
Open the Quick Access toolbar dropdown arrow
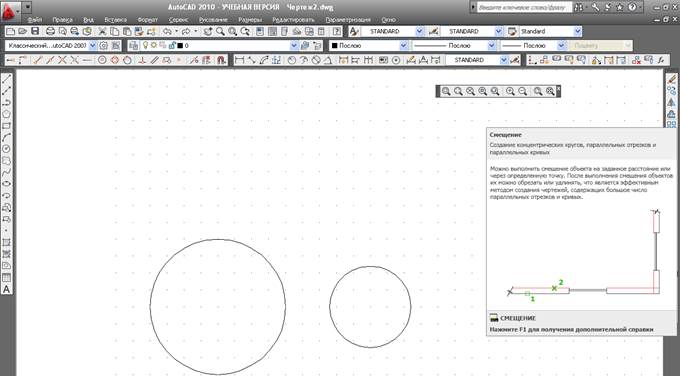point(27,7)
